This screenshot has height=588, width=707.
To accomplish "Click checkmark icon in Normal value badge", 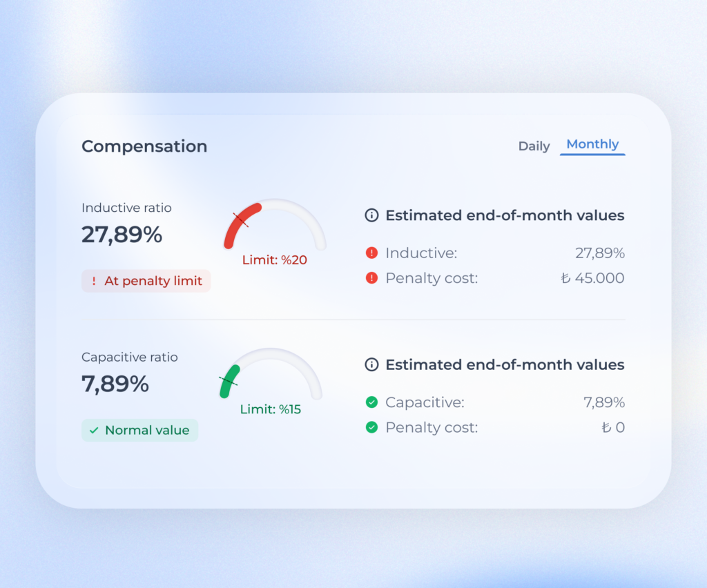I will click(94, 430).
